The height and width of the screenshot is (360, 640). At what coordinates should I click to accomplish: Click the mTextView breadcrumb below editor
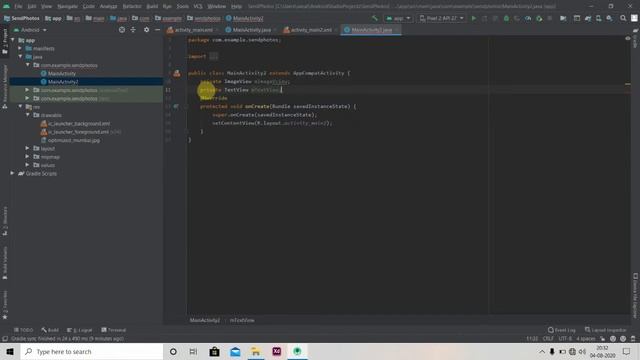[x=242, y=320]
